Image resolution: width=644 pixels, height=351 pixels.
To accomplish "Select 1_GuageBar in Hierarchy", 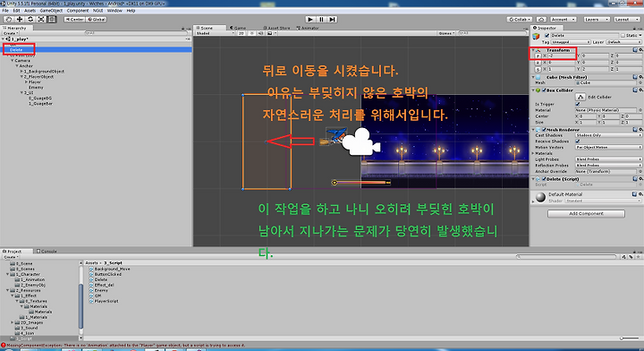I will (40, 104).
